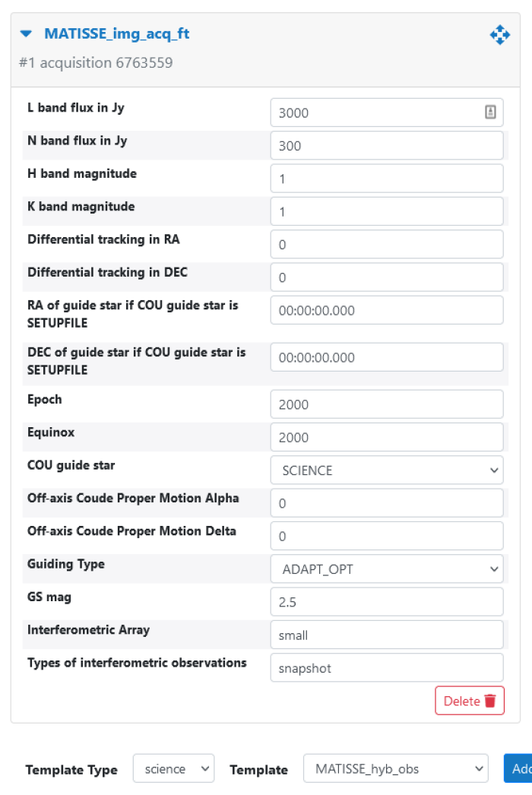Click the icon inside L band flux field
Screen dimensions: 532x795
tap(490, 112)
